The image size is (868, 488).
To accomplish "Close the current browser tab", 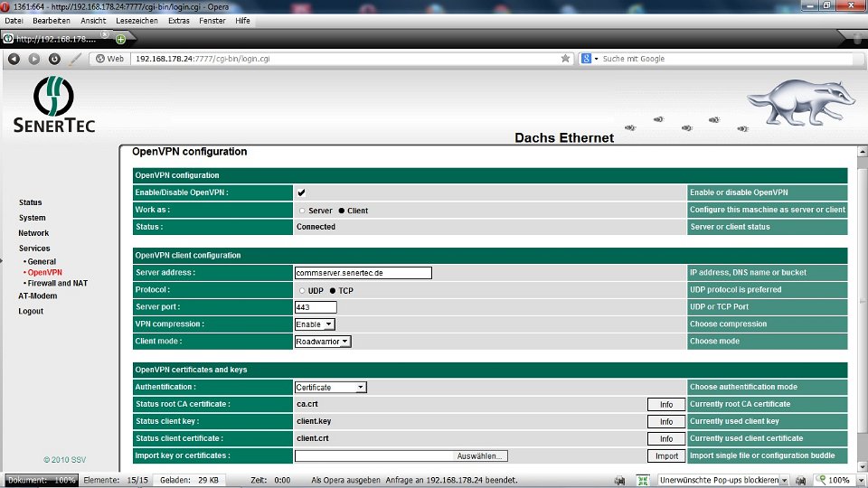I will point(105,35).
